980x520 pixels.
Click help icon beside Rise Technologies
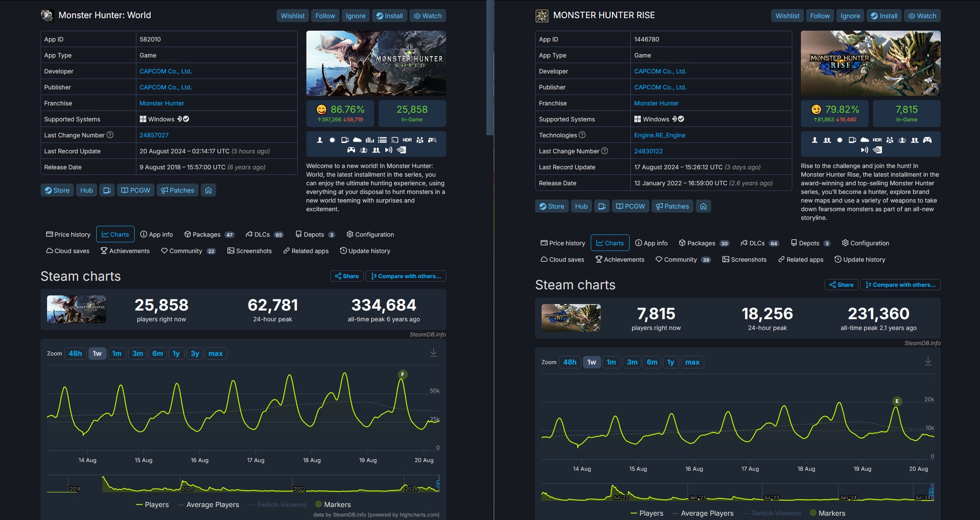tap(582, 135)
